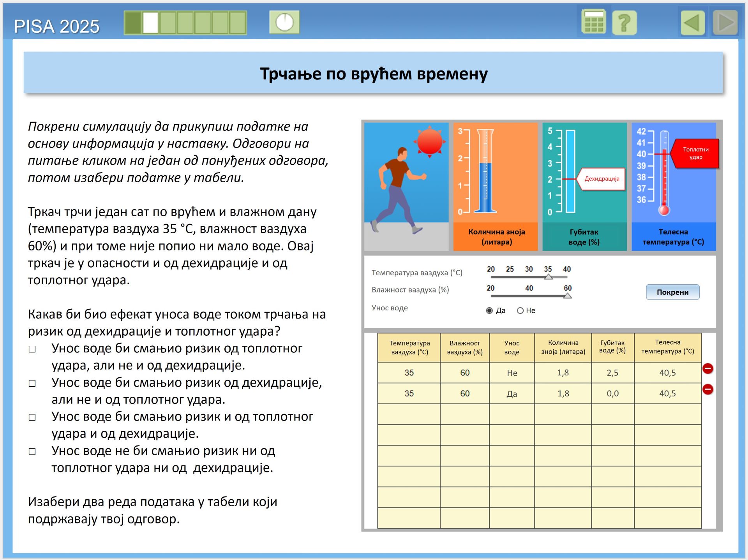The width and height of the screenshot is (748, 560).
Task: Select table row with 0,0 water loss
Action: (x=612, y=393)
